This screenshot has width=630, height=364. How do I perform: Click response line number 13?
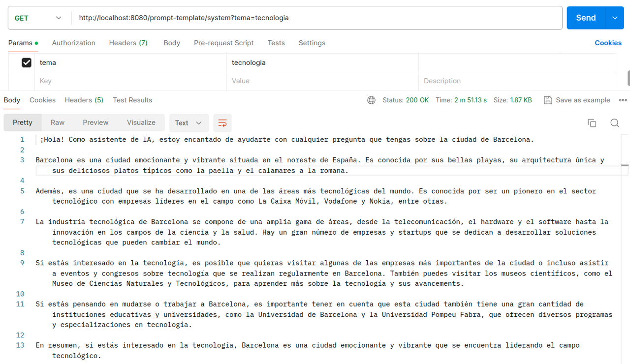click(x=20, y=345)
